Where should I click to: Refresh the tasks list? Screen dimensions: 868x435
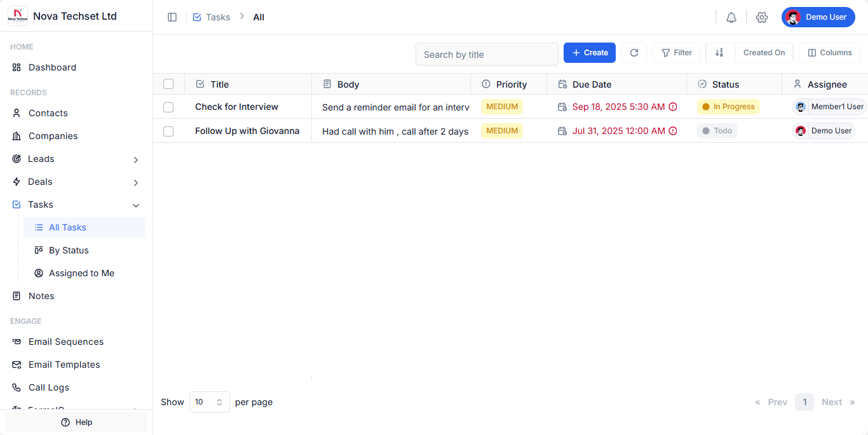coord(634,53)
